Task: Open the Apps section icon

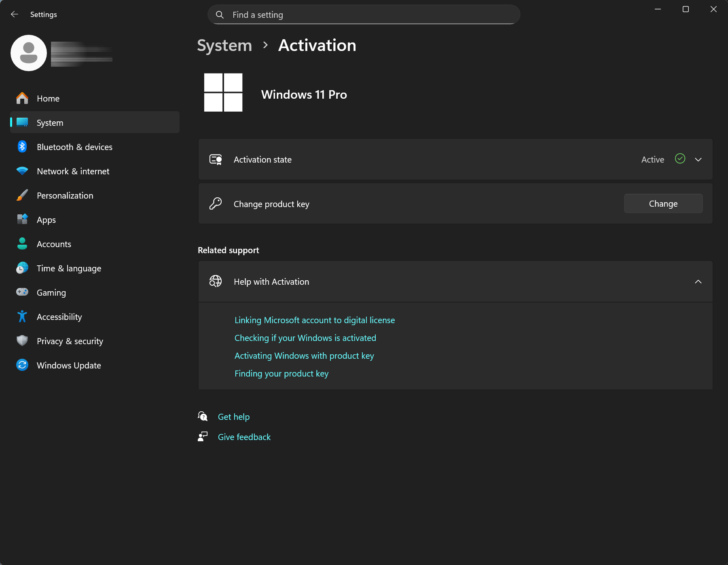Action: click(x=22, y=220)
